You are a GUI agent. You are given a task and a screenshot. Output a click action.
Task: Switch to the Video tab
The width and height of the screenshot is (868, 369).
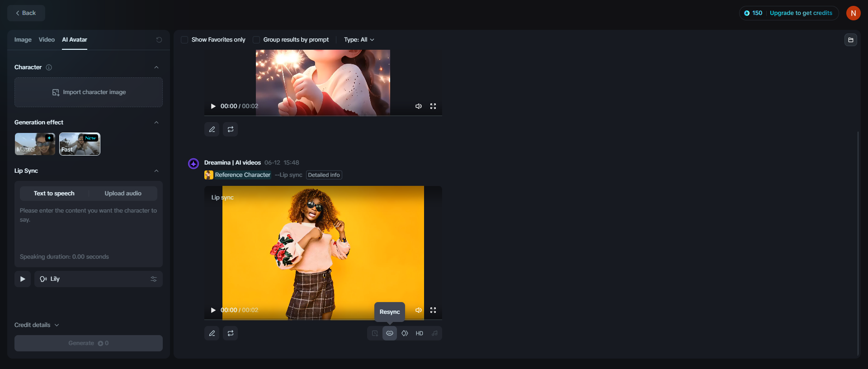point(47,40)
